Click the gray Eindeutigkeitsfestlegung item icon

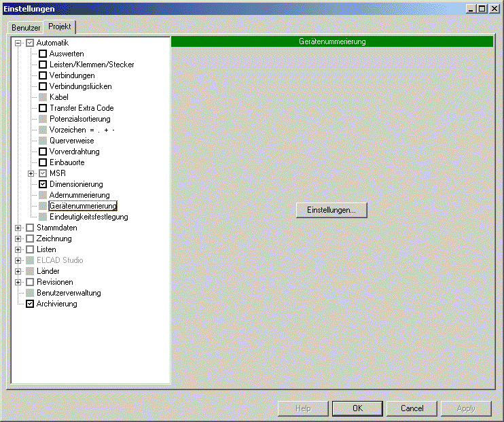point(43,217)
